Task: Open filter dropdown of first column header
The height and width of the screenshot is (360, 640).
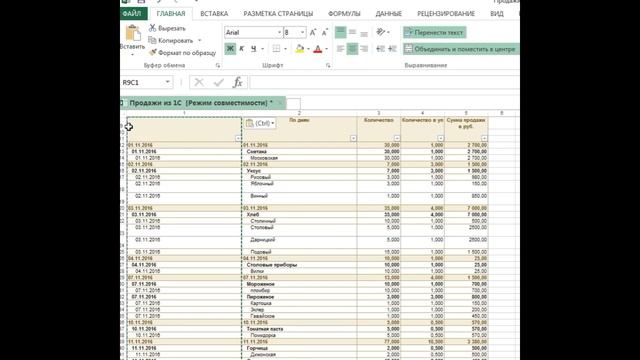Action: (x=238, y=138)
